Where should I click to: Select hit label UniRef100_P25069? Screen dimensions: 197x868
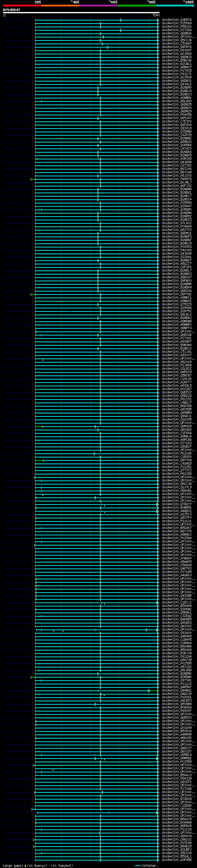(x=176, y=23)
